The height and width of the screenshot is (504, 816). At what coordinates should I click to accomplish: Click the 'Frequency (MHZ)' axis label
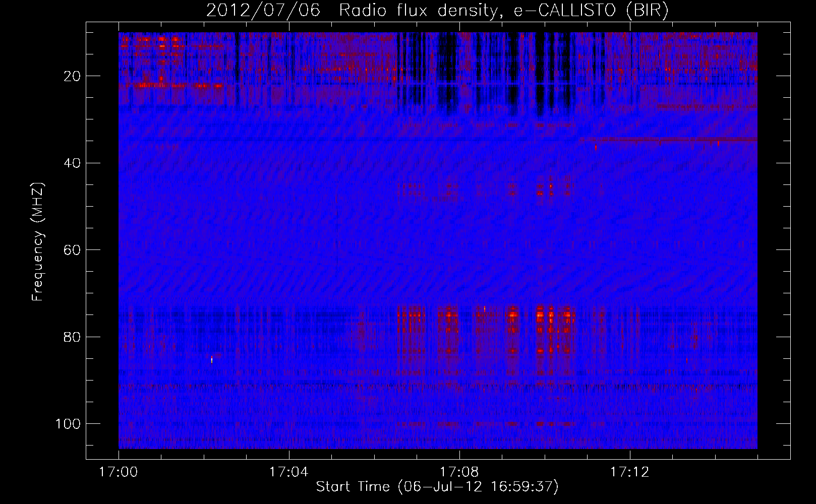(x=38, y=242)
